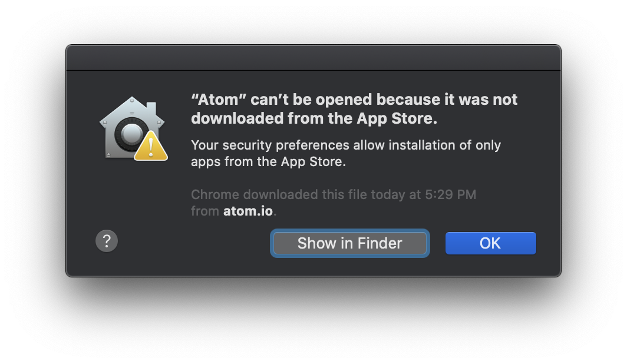The height and width of the screenshot is (364, 627).
Task: Click the Show in Finder button
Action: [x=350, y=243]
